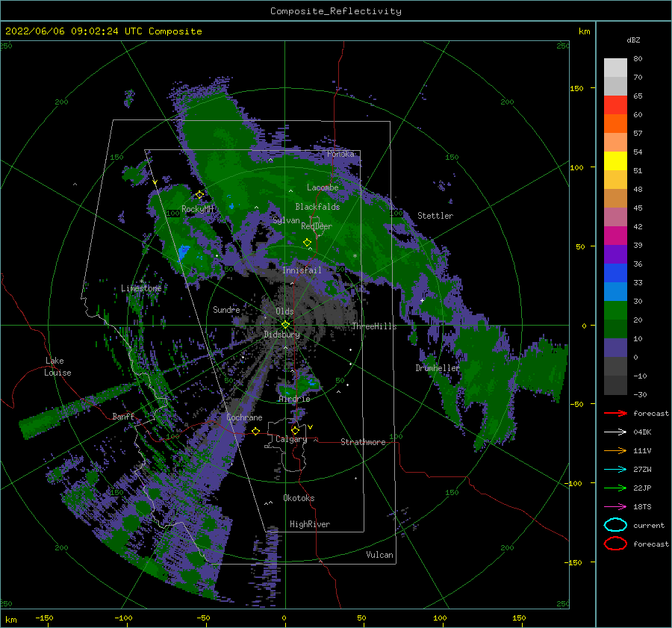Click the 111V legend label

pyautogui.click(x=642, y=450)
